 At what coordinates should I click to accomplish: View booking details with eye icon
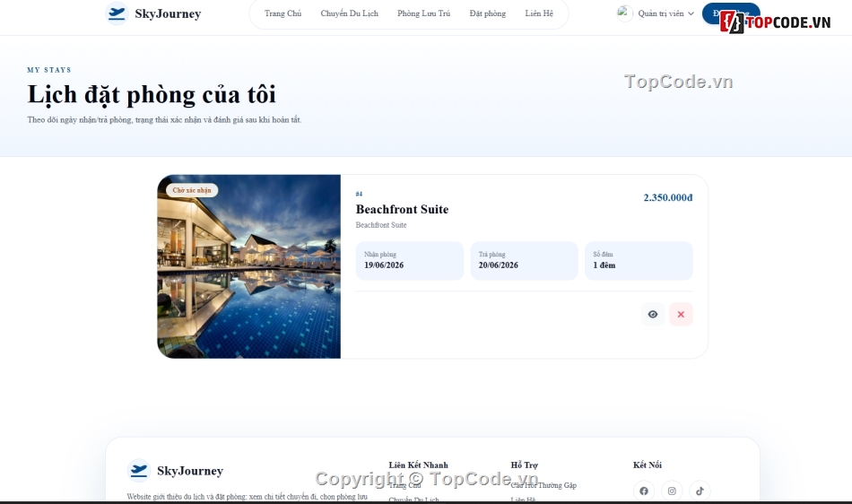pos(653,315)
